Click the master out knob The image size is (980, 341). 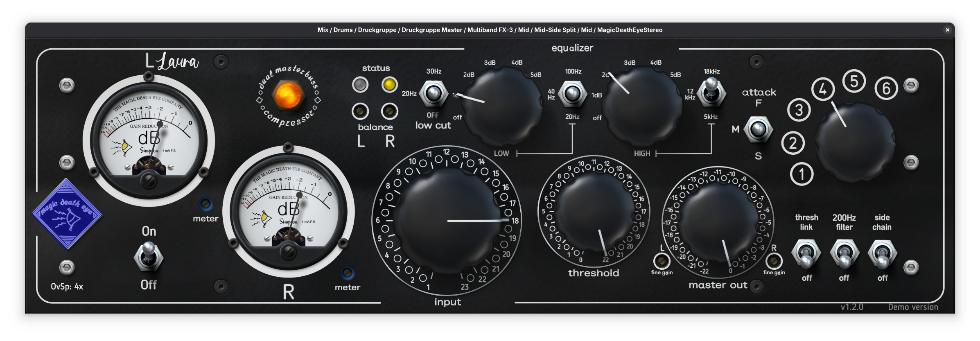pyautogui.click(x=718, y=223)
